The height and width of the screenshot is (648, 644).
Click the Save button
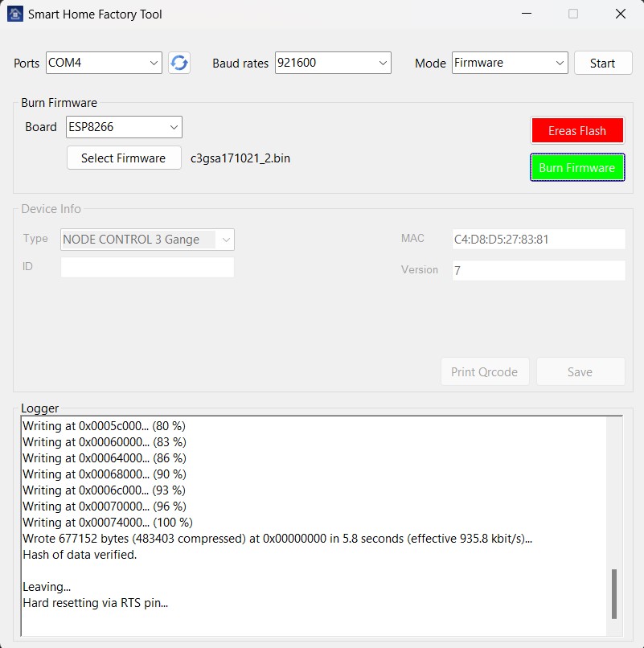(x=580, y=371)
